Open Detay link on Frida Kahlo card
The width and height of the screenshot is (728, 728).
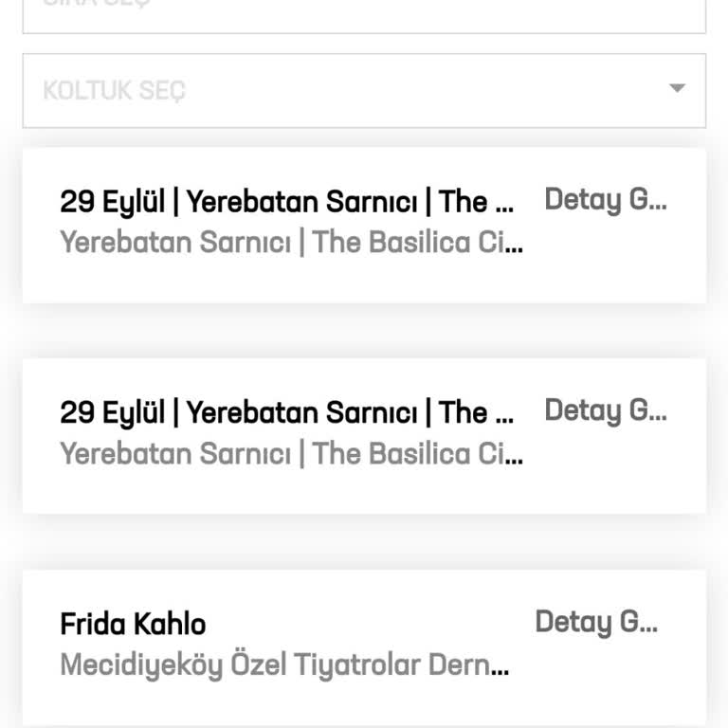click(595, 622)
